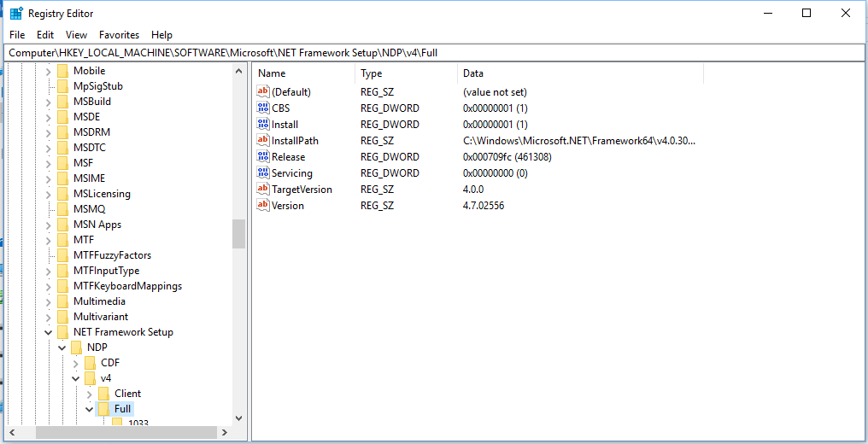
Task: Sort values by Type column header
Action: pos(407,73)
